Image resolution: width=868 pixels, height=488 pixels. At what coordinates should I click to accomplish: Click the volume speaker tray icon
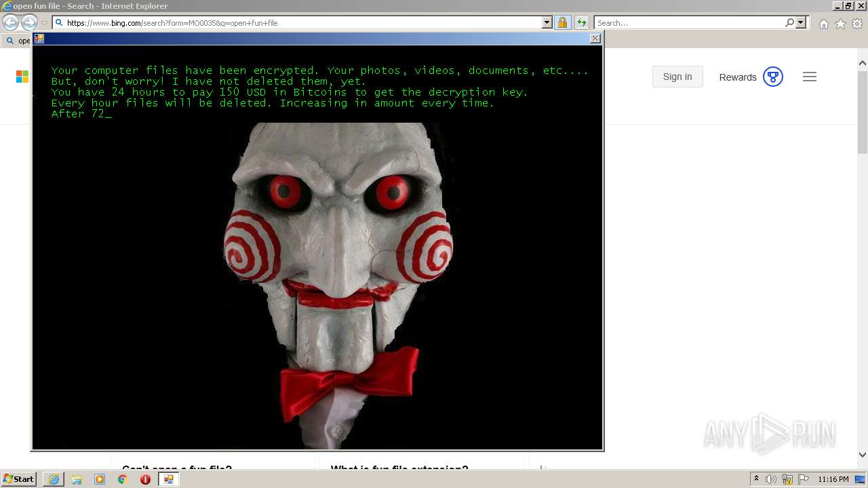point(771,479)
